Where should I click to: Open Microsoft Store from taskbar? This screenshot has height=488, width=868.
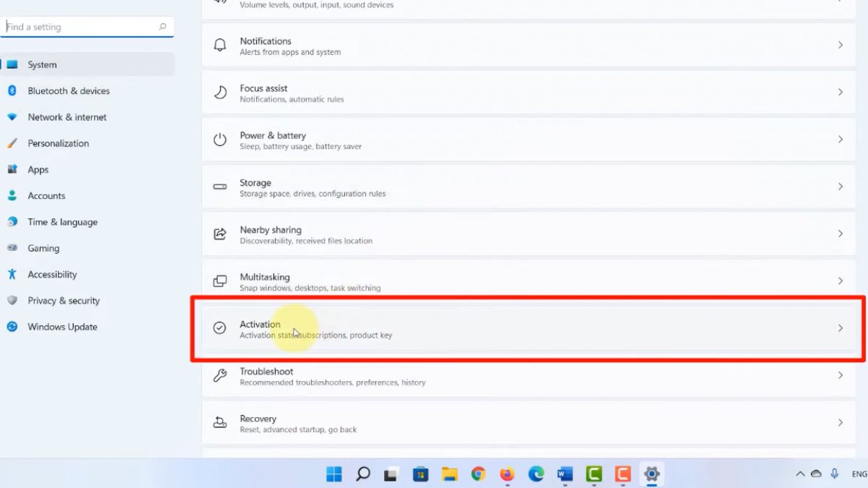pyautogui.click(x=420, y=474)
